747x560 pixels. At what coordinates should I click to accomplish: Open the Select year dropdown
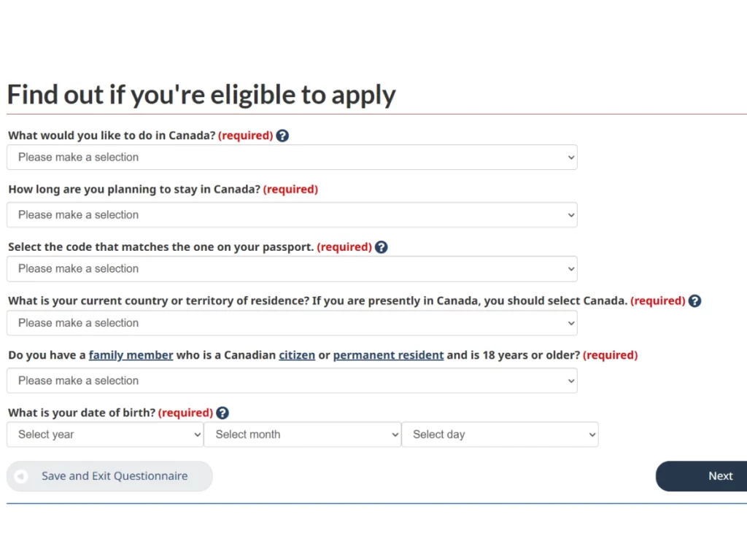point(104,434)
